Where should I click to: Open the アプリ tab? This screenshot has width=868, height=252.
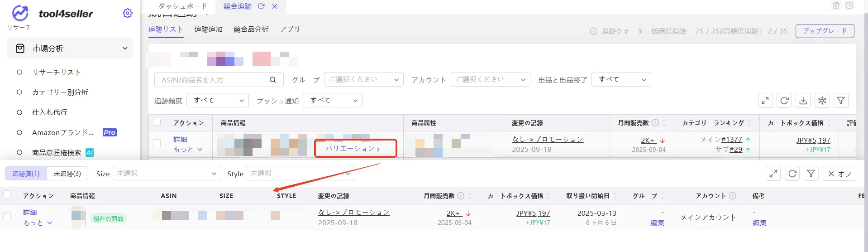click(x=290, y=29)
